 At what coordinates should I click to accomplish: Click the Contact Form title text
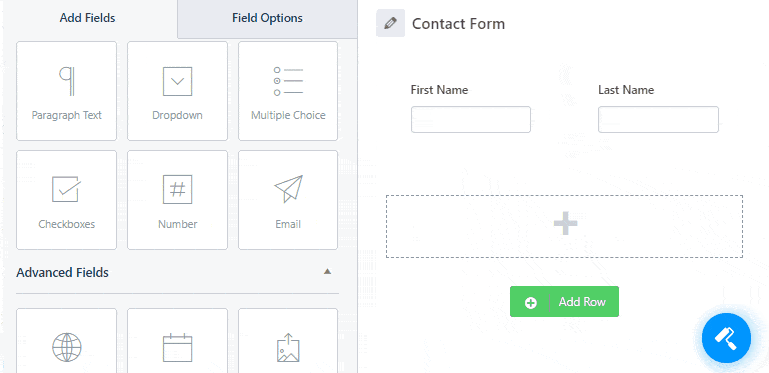click(x=458, y=24)
